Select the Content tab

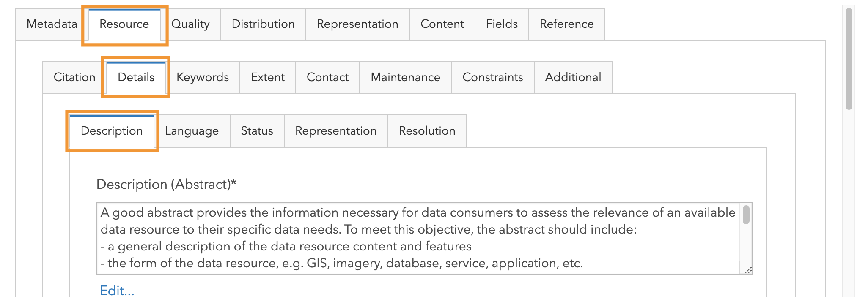point(442,24)
